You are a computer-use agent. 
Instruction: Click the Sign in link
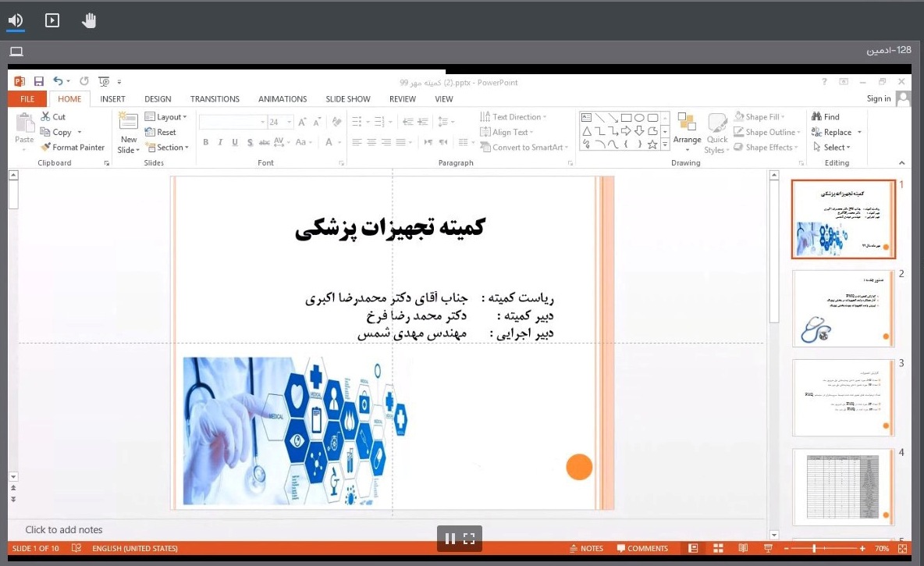point(879,98)
